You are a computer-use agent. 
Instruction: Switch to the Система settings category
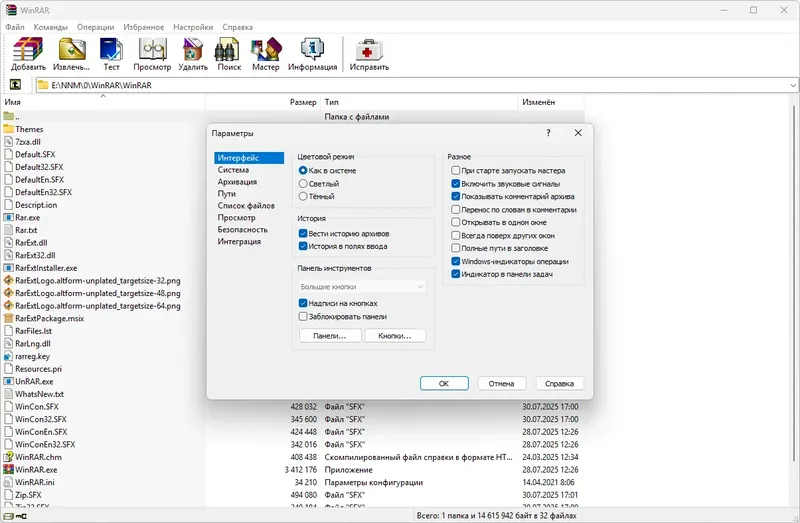pos(233,170)
